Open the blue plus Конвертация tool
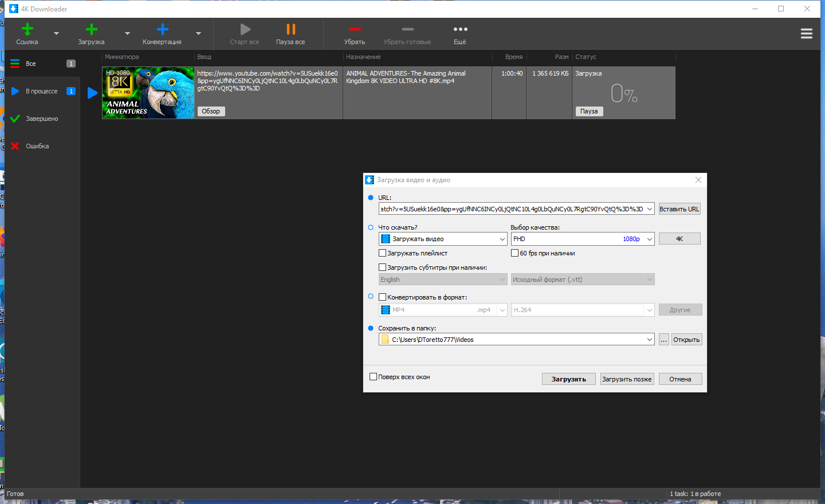This screenshot has height=504, width=825. coord(162,29)
